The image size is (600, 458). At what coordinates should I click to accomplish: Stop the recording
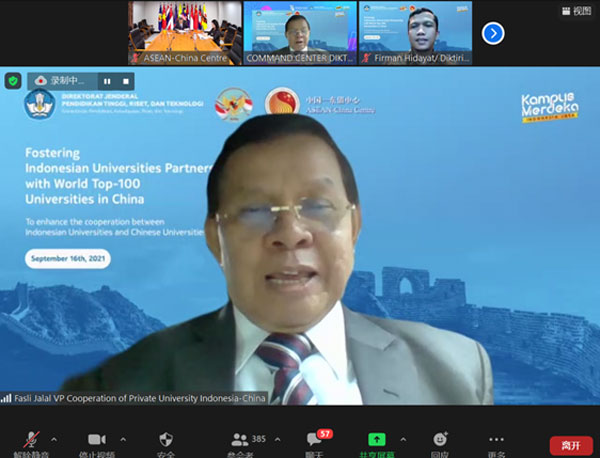(x=126, y=81)
